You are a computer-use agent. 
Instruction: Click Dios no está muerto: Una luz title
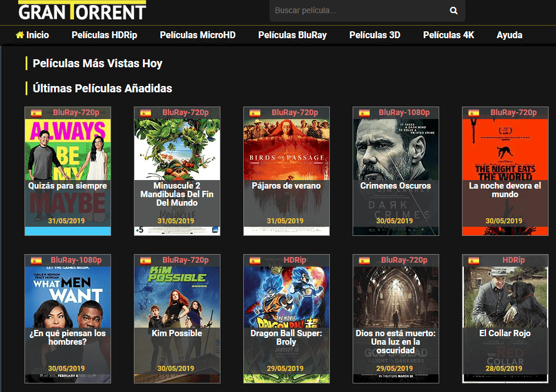(x=395, y=342)
